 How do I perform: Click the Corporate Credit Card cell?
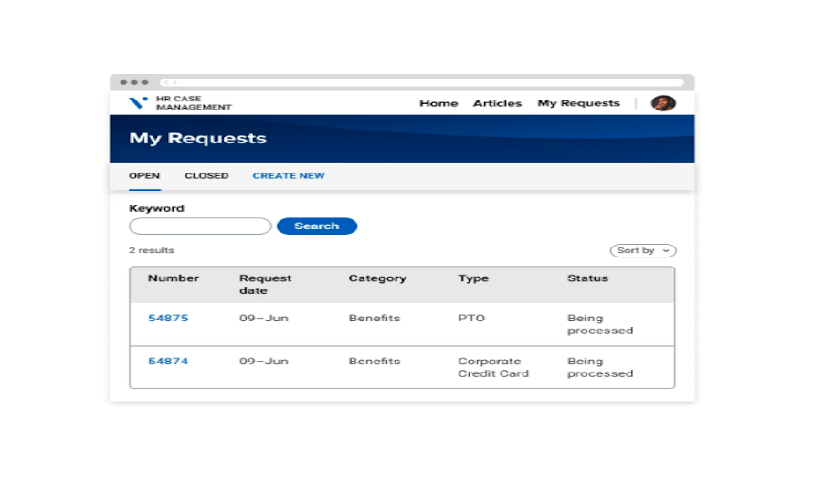coord(493,367)
